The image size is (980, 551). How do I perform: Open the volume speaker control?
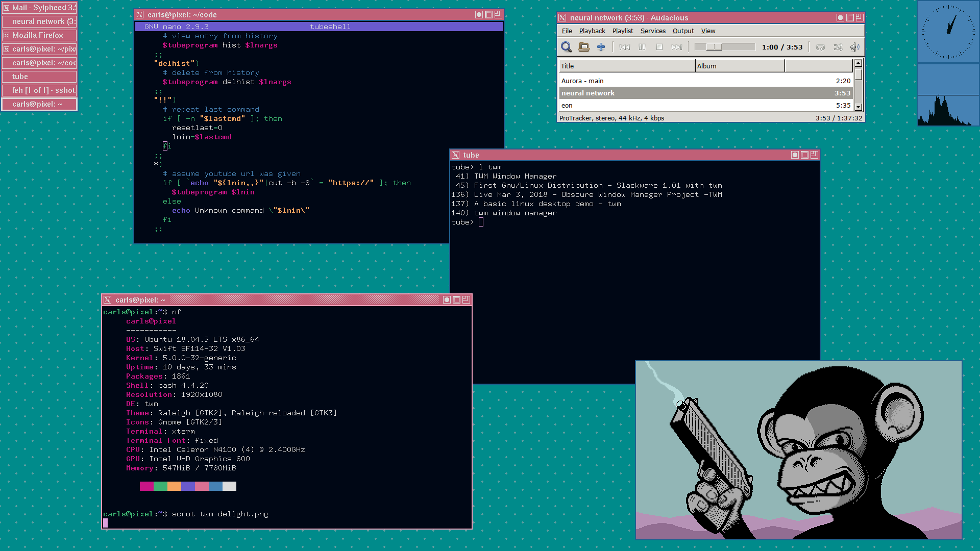[855, 47]
